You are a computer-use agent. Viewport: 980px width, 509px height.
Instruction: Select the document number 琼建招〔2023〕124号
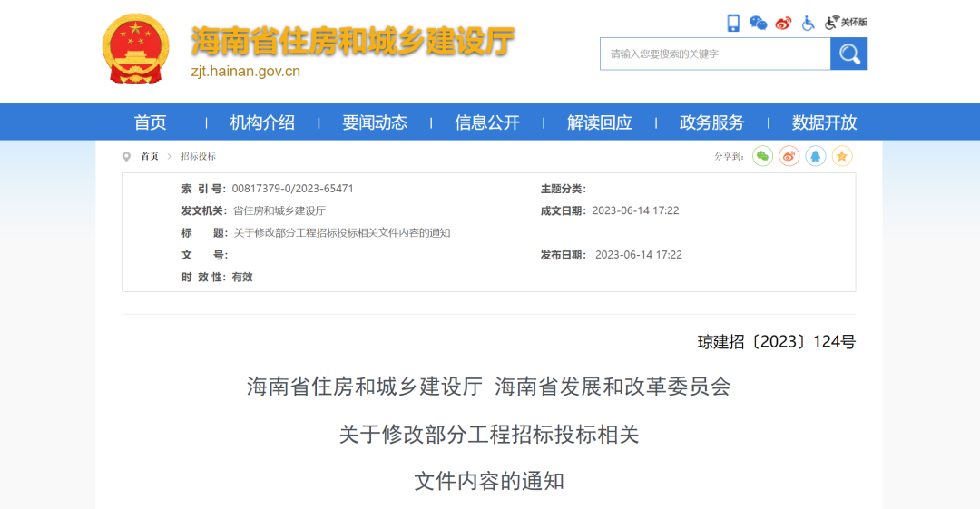[x=776, y=341]
